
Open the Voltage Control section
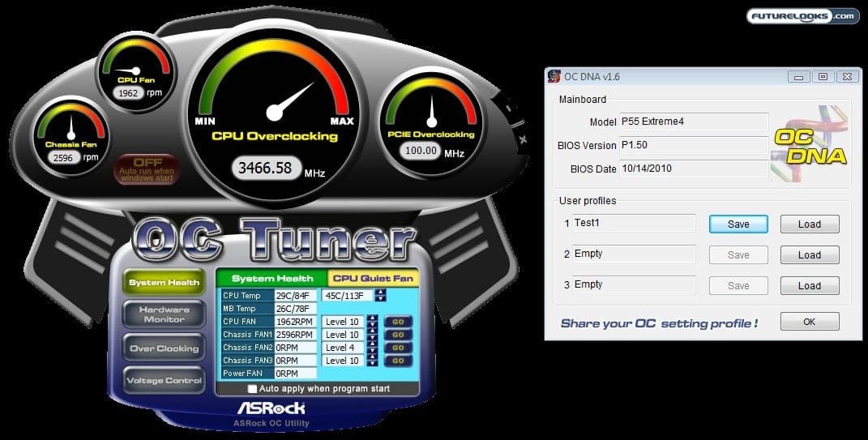click(x=164, y=381)
